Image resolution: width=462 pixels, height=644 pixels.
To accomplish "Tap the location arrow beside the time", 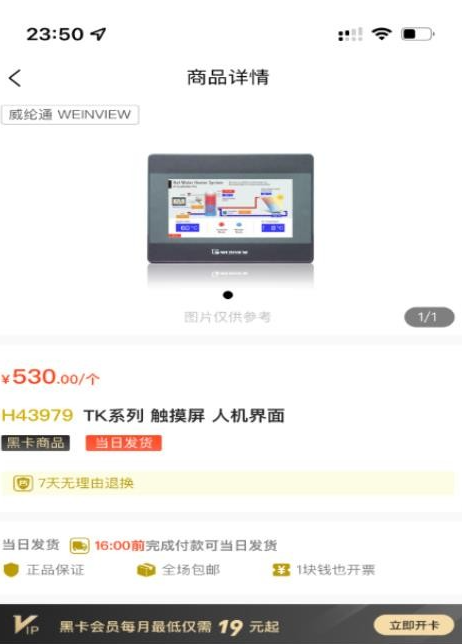I will coord(99,34).
